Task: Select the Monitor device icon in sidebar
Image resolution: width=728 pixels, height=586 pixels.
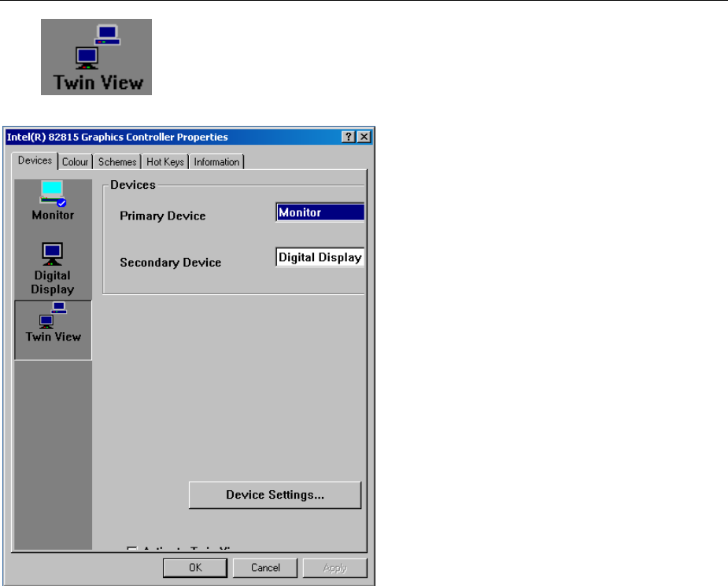Action: 53,201
